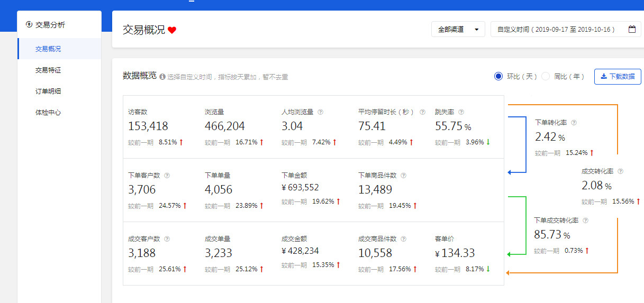Click the red heart favorite icon

pyautogui.click(x=172, y=30)
